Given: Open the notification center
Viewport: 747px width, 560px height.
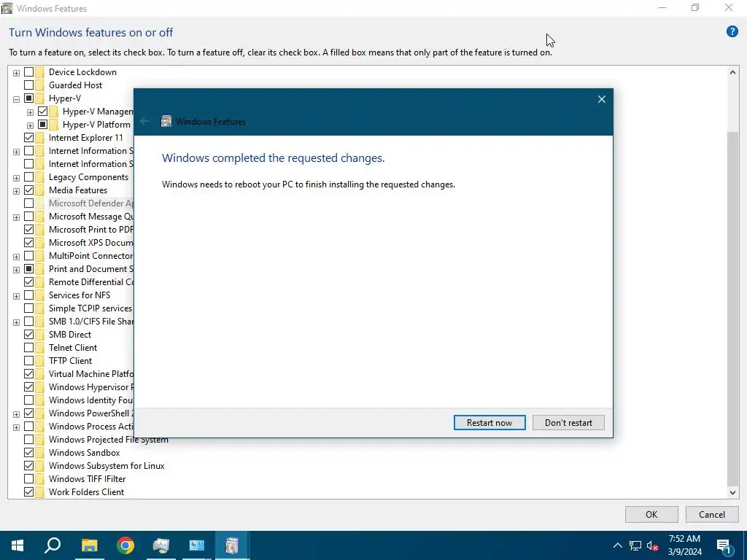Looking at the screenshot, I should [x=724, y=545].
